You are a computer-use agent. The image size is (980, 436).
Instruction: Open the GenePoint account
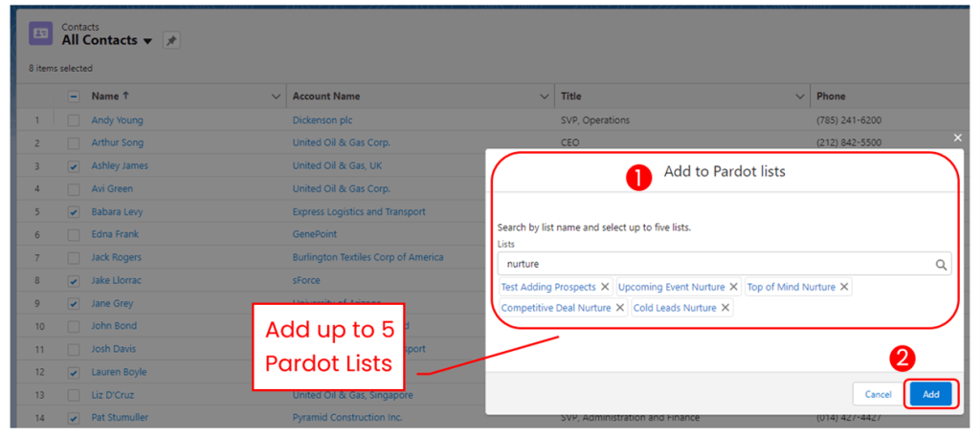tap(314, 234)
